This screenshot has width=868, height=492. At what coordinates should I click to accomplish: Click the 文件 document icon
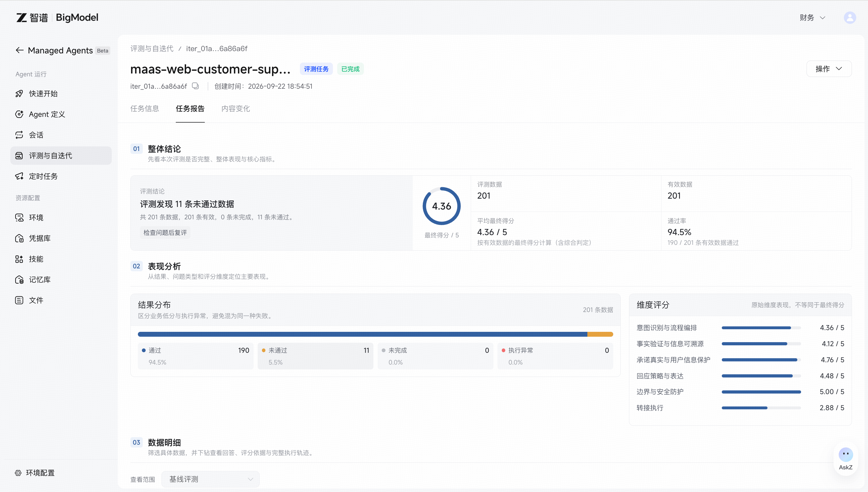click(19, 300)
